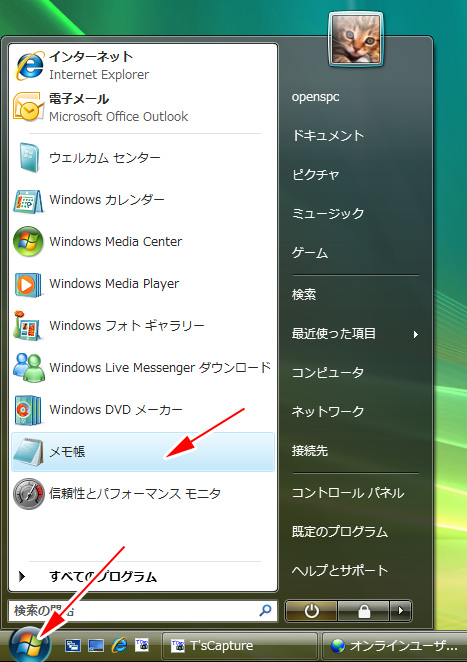Switch to T'sCapture taskbar window
Viewport: 467px width, 662px height.
tap(239, 646)
